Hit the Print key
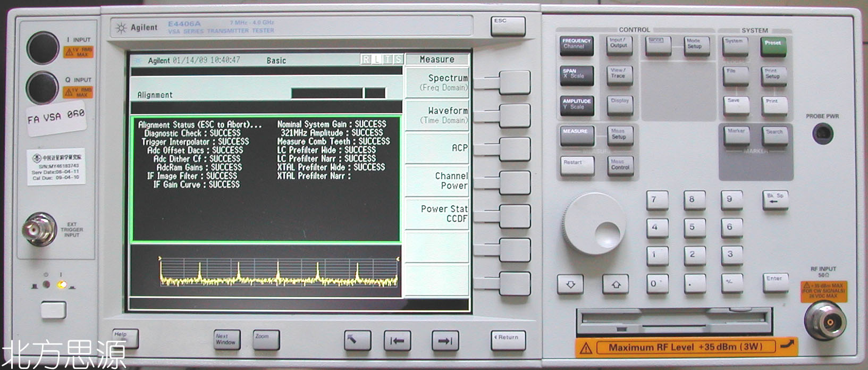Screen dimensions: 868x370 (773, 106)
